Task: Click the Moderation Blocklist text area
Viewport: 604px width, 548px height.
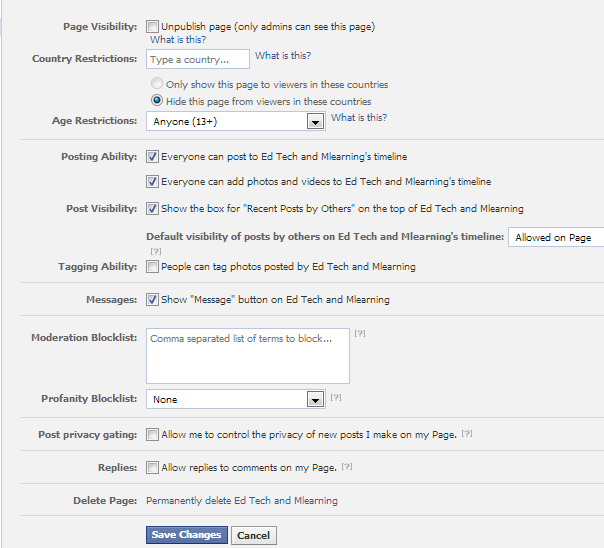Action: pyautogui.click(x=247, y=355)
